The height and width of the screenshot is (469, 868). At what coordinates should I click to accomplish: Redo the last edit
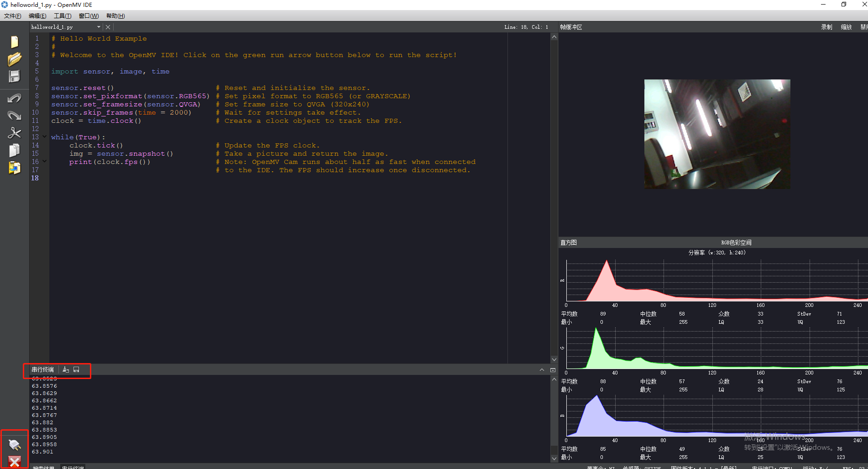pyautogui.click(x=15, y=116)
